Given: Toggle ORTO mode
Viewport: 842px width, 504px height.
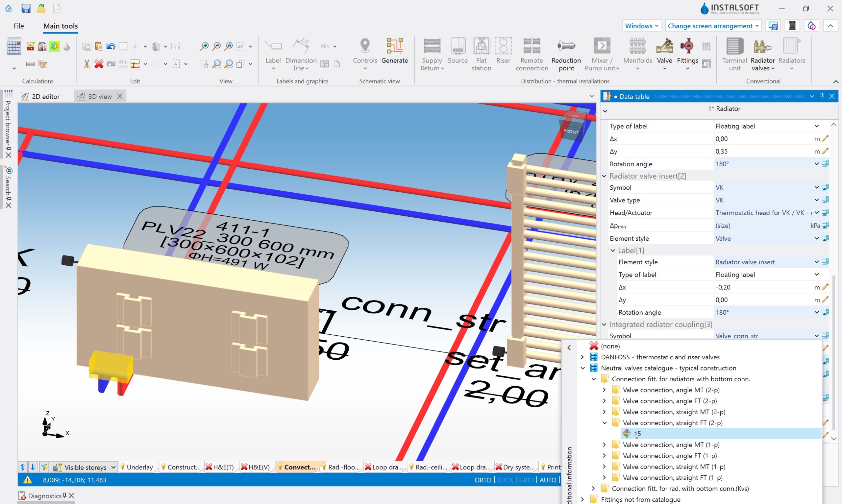Looking at the screenshot, I should pyautogui.click(x=483, y=480).
